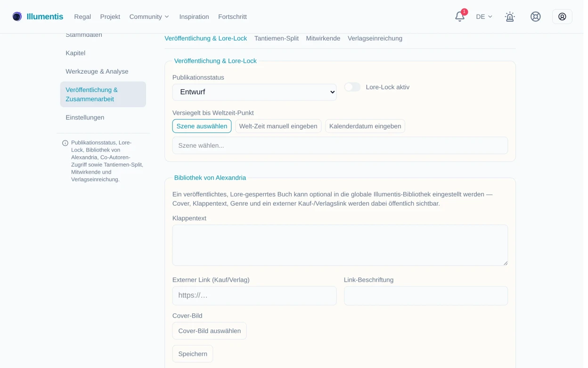The width and height of the screenshot is (588, 368).
Task: Select the Veröffentlichung & Lore-Lock tab
Action: [x=205, y=38]
